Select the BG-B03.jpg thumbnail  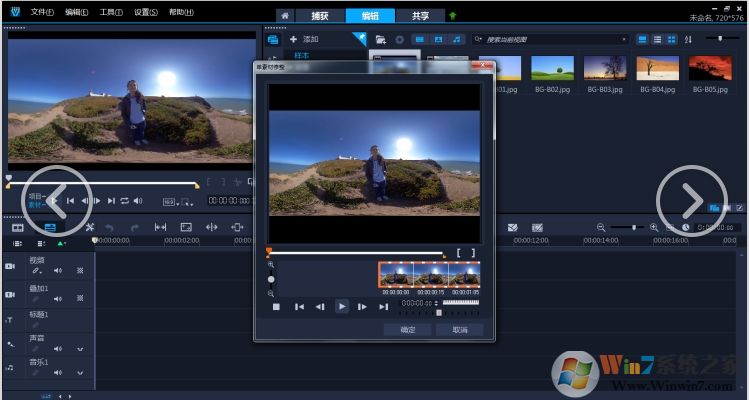tap(607, 68)
